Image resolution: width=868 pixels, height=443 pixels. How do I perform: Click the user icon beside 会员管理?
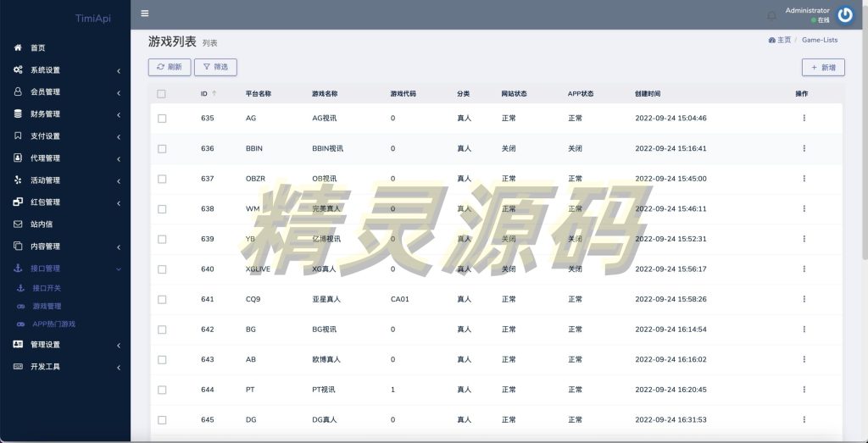18,91
